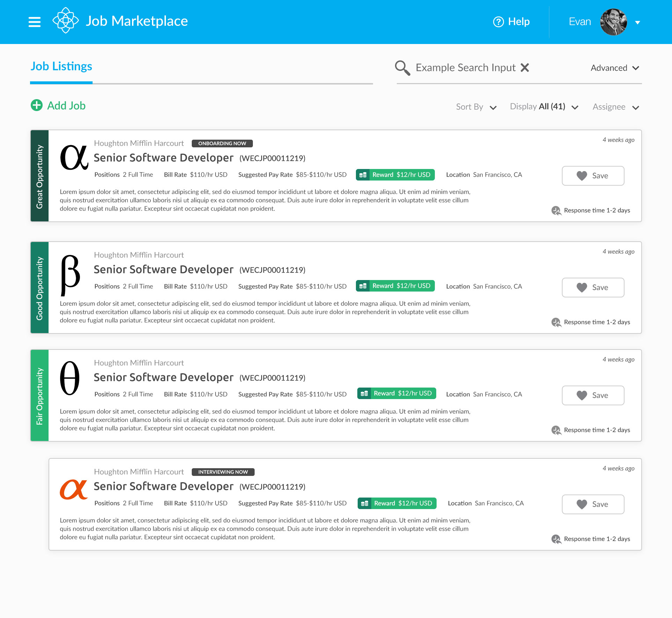Click the Reward badge icon on first listing
The height and width of the screenshot is (618, 672).
tap(364, 174)
